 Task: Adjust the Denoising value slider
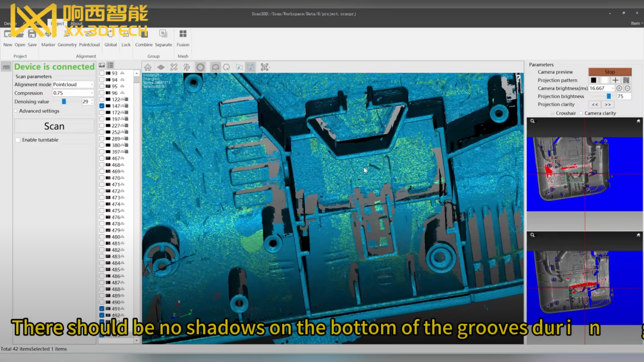(64, 102)
